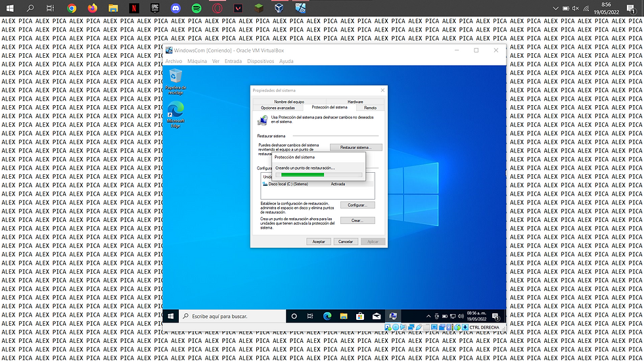
Task: Switch to Opera browser in taskbar
Action: pos(218,8)
